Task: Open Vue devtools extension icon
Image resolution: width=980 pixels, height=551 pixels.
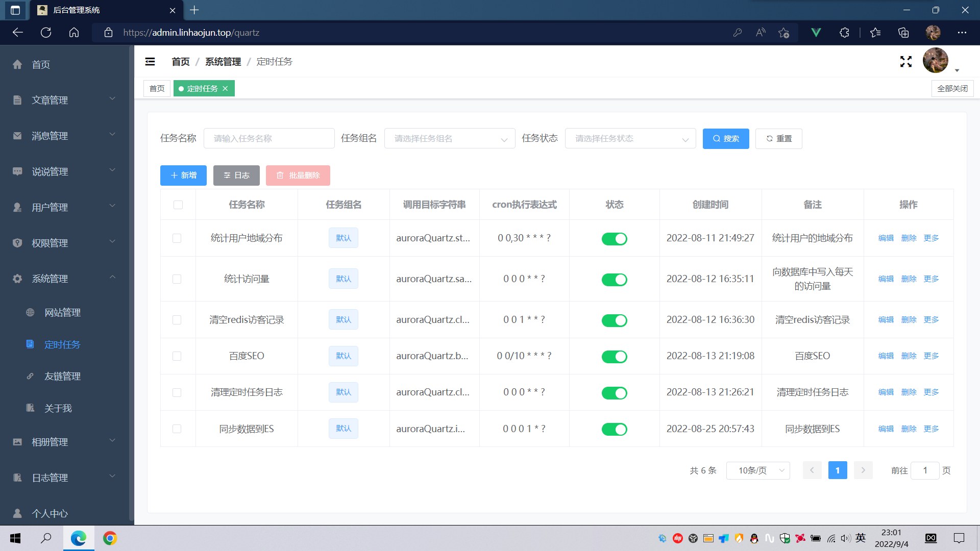Action: [816, 33]
